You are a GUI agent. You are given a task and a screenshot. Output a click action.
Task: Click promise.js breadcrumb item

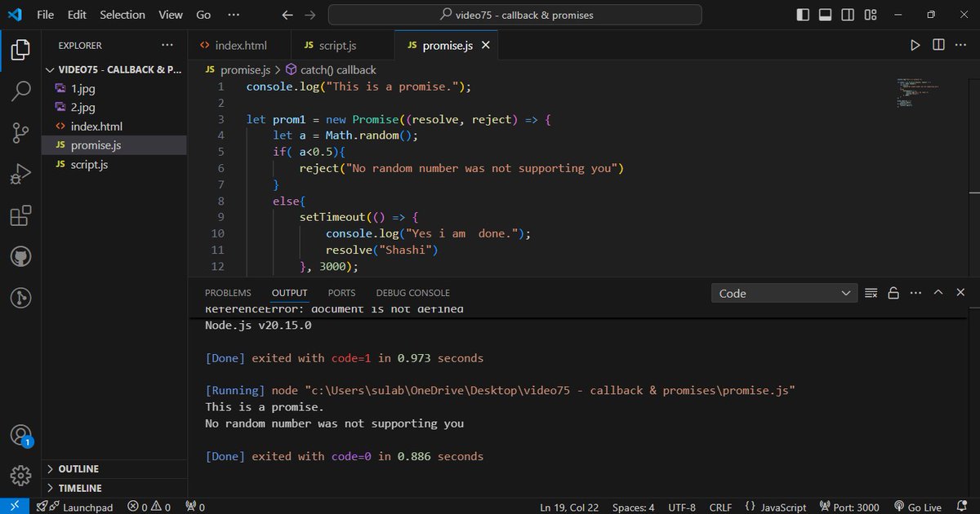pos(237,70)
